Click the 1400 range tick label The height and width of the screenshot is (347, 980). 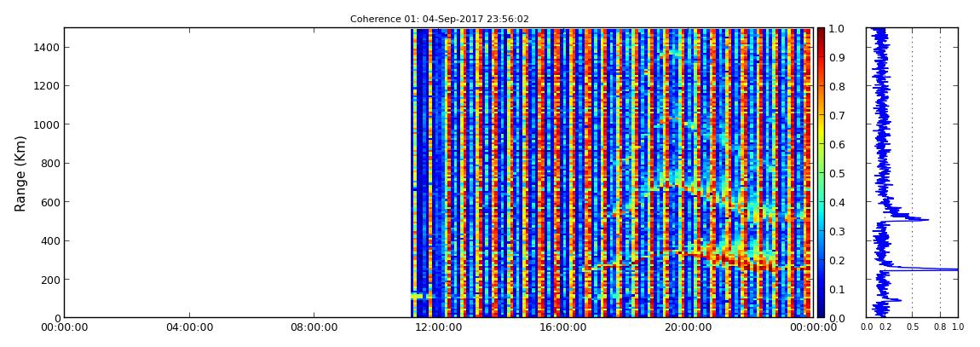point(46,48)
